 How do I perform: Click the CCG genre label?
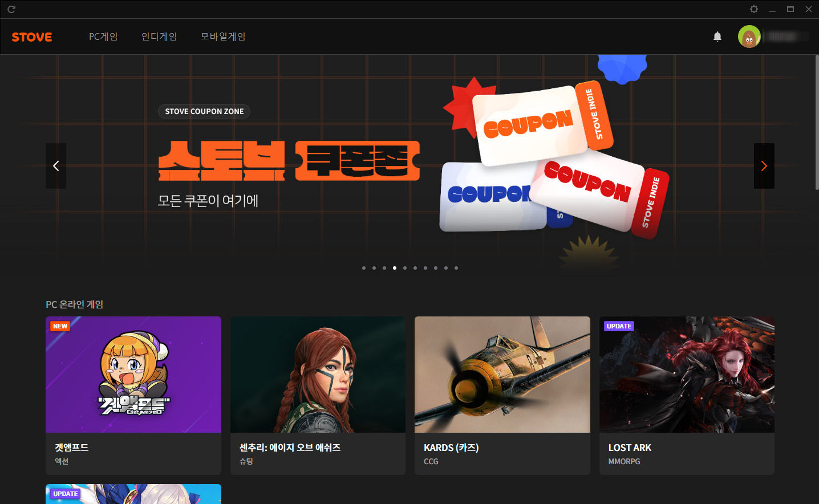tap(431, 461)
